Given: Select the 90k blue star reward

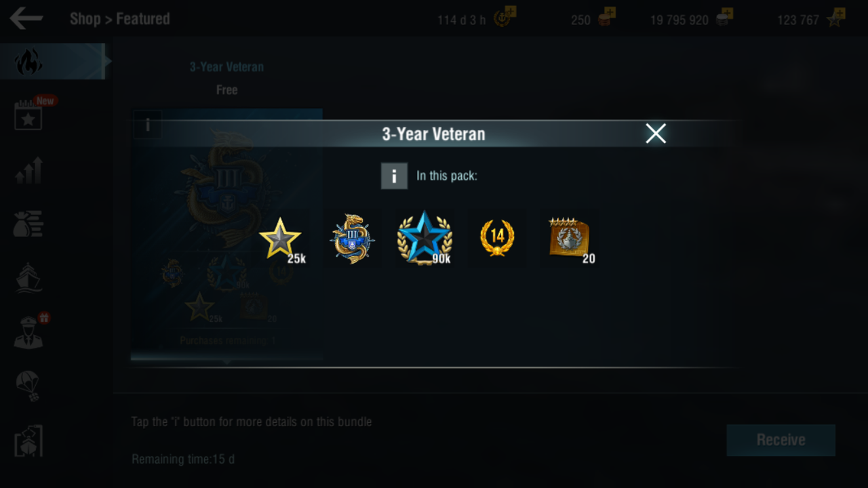Looking at the screenshot, I should tap(425, 238).
